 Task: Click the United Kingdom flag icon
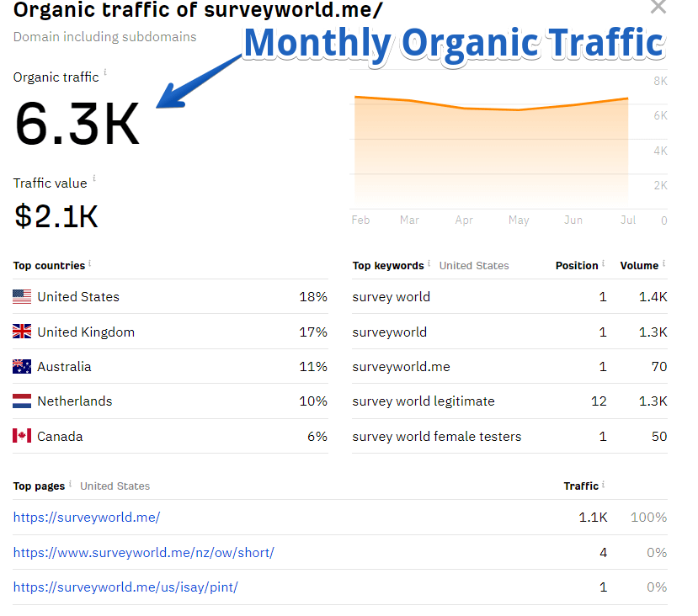click(x=22, y=332)
